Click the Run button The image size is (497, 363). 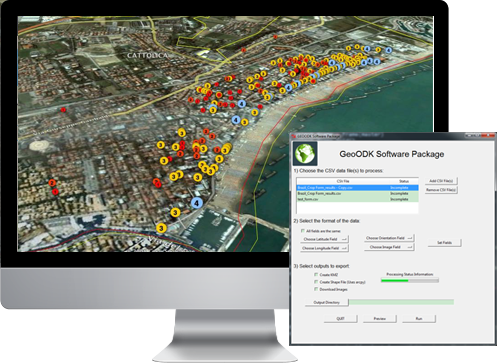[x=419, y=319]
